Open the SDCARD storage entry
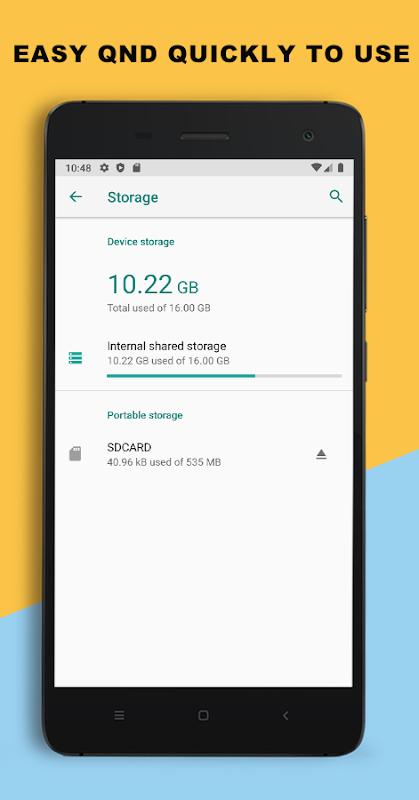Screen dimensions: 419x800 [204, 454]
